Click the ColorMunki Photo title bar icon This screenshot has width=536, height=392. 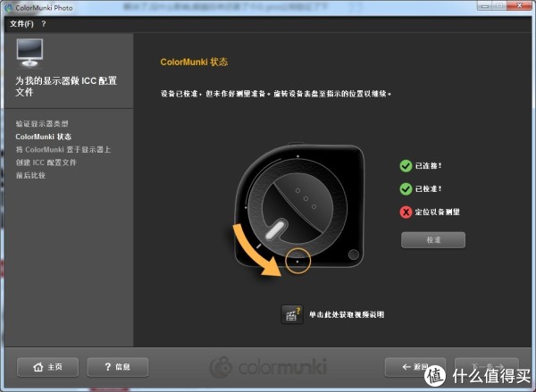point(9,7)
